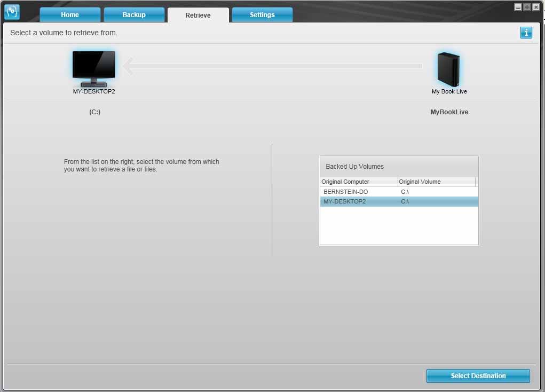Select the MY-DESKTOP2 computer monitor icon
Viewport: 545px width, 392px height.
[94, 68]
